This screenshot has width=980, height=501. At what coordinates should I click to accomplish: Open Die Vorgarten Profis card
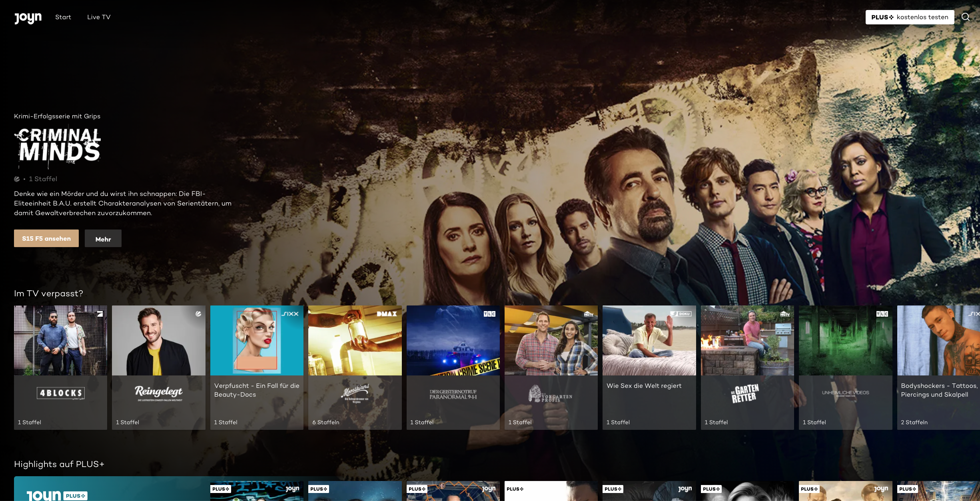point(551,367)
